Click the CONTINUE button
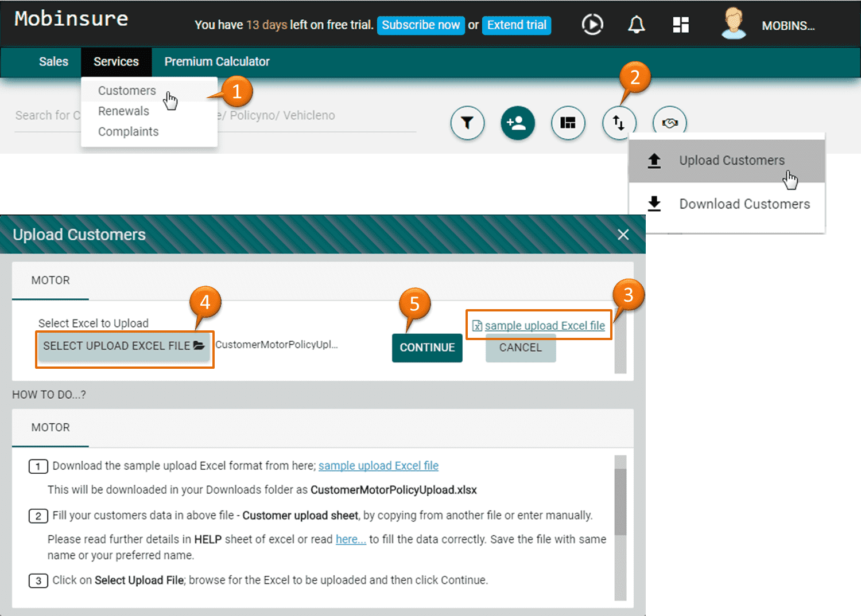 click(x=427, y=348)
